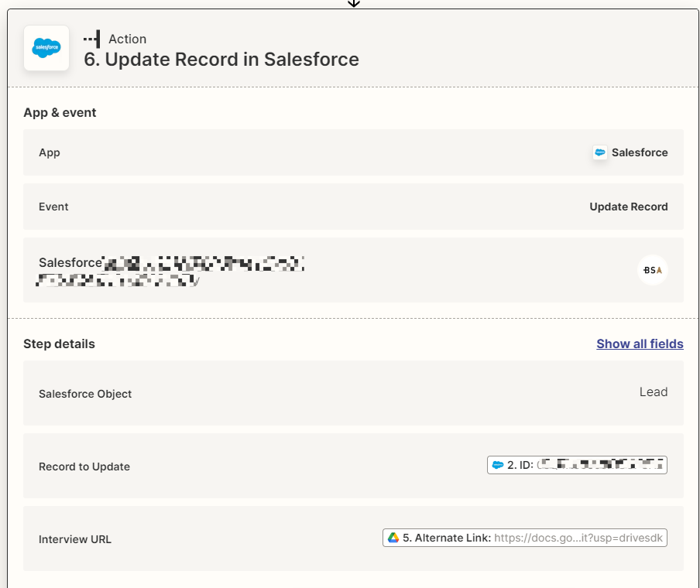The width and height of the screenshot is (700, 588).
Task: Click the Action label above title
Action: (128, 39)
